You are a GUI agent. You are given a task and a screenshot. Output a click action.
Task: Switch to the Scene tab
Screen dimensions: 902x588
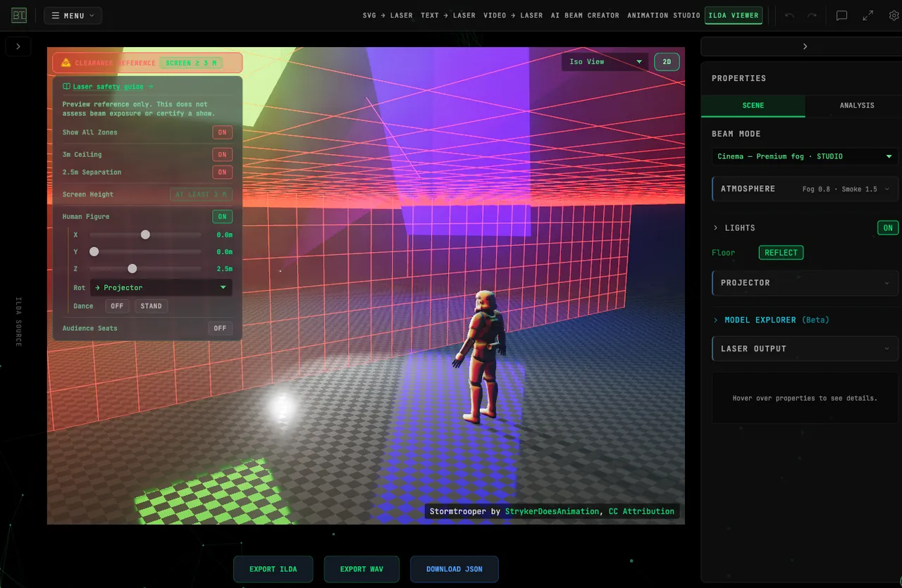click(753, 106)
